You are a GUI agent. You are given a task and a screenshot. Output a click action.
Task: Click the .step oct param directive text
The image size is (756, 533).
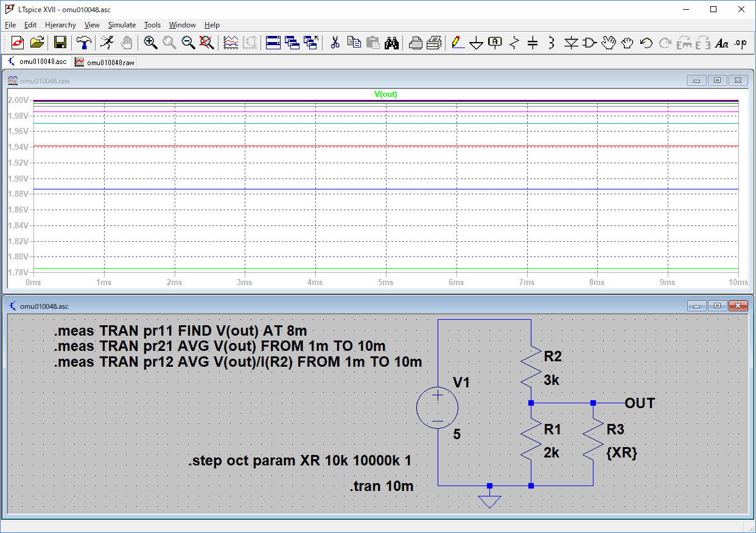tap(299, 461)
